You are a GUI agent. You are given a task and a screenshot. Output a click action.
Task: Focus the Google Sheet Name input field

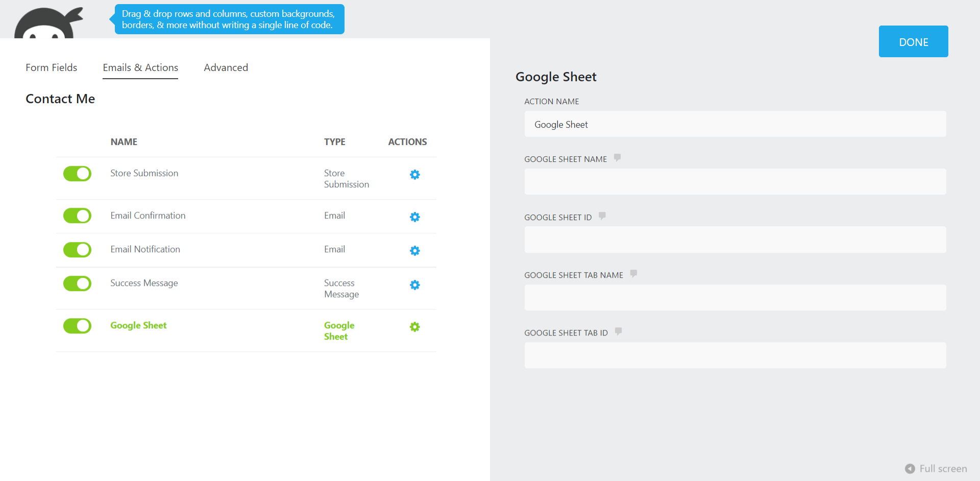(735, 182)
